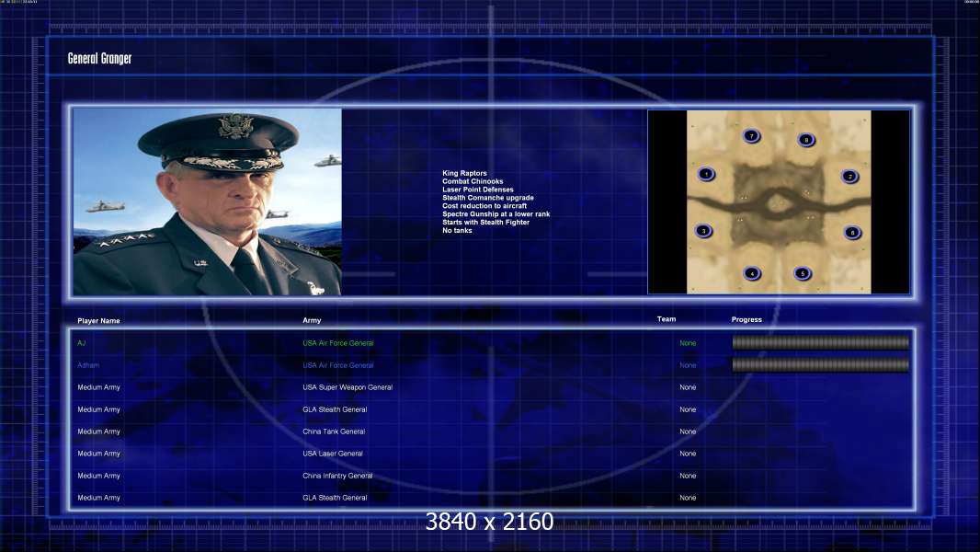
Task: Click GLA Stealth General below USA Super Weapon General
Action: click(x=335, y=409)
